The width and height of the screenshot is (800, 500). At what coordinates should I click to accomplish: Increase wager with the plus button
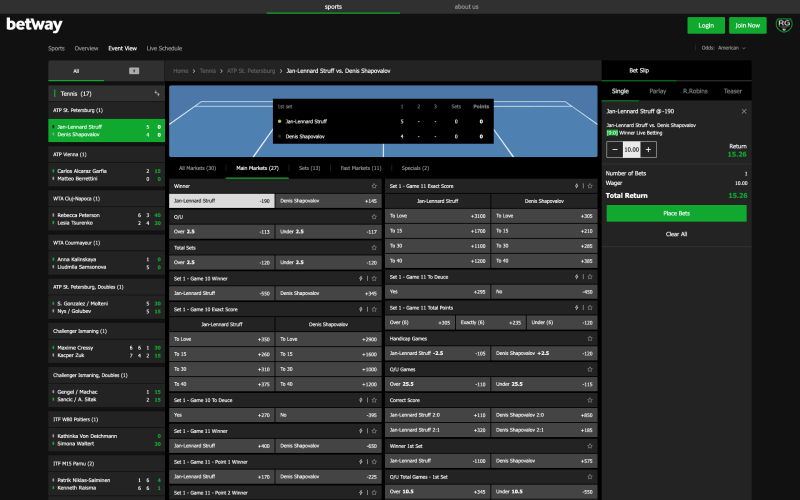(648, 149)
